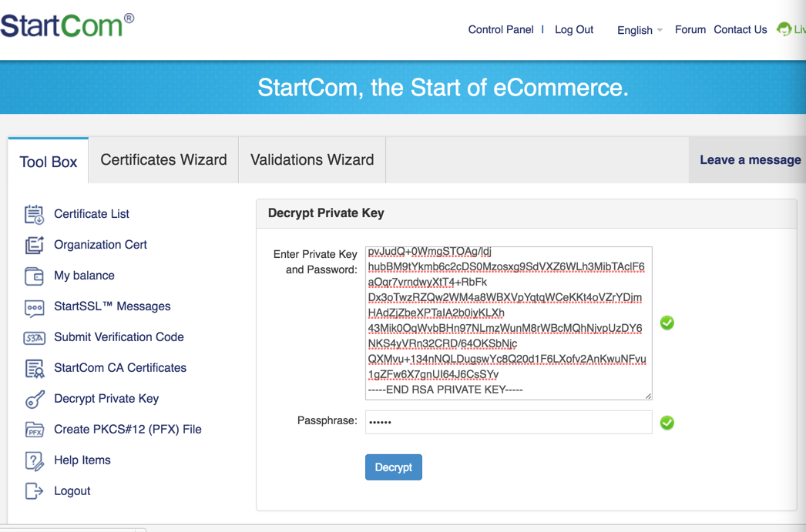The image size is (806, 532).
Task: Open Certificate List in sidebar
Action: 92,214
